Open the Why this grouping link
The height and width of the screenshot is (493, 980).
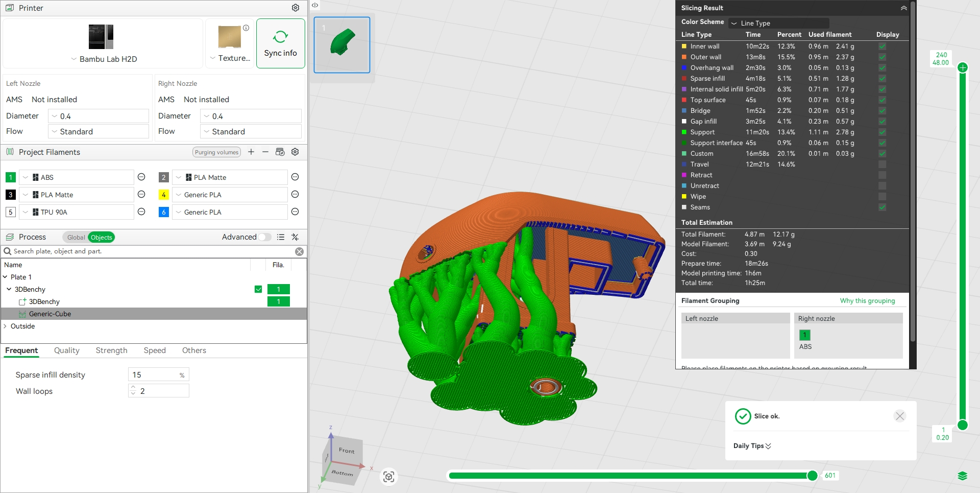(867, 301)
